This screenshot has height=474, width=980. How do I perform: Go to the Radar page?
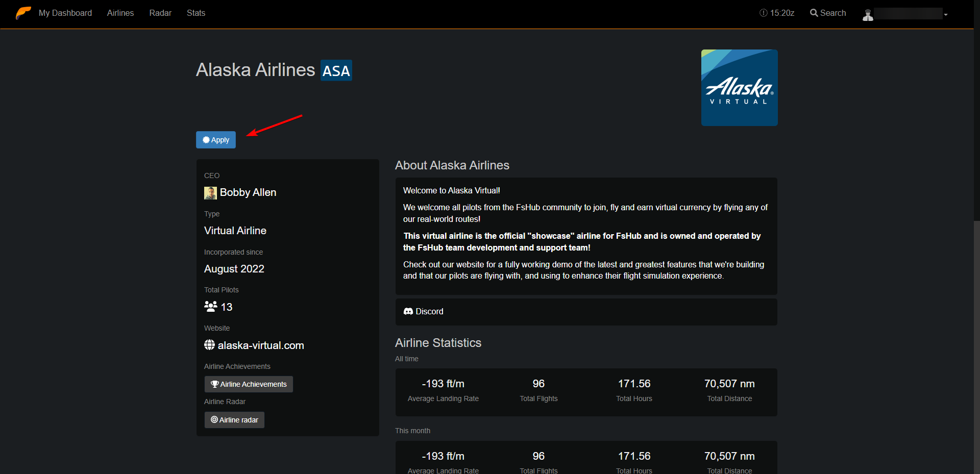click(160, 13)
